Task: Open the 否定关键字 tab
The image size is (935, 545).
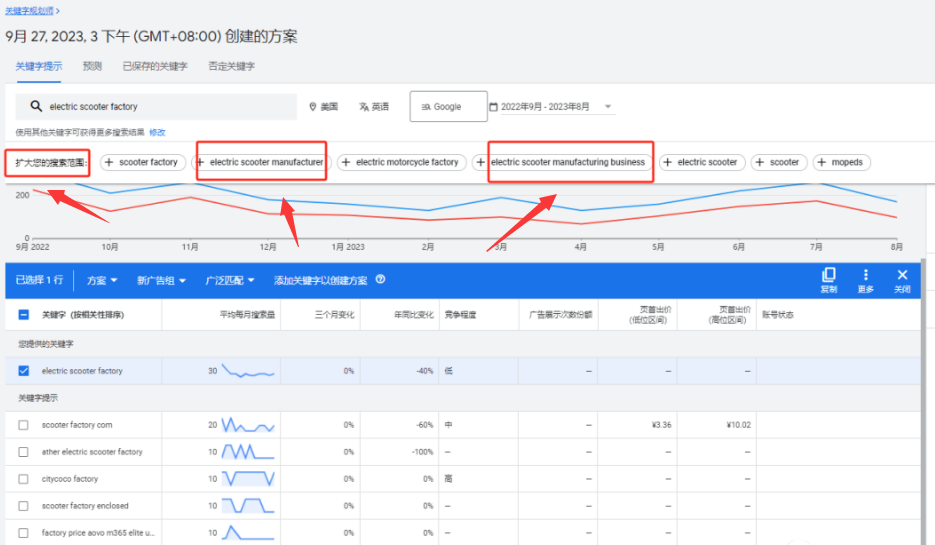Action: [x=231, y=66]
